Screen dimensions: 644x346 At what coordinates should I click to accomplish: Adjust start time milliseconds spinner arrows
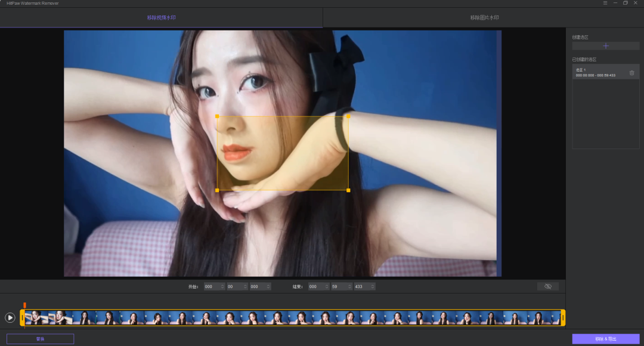coord(268,287)
